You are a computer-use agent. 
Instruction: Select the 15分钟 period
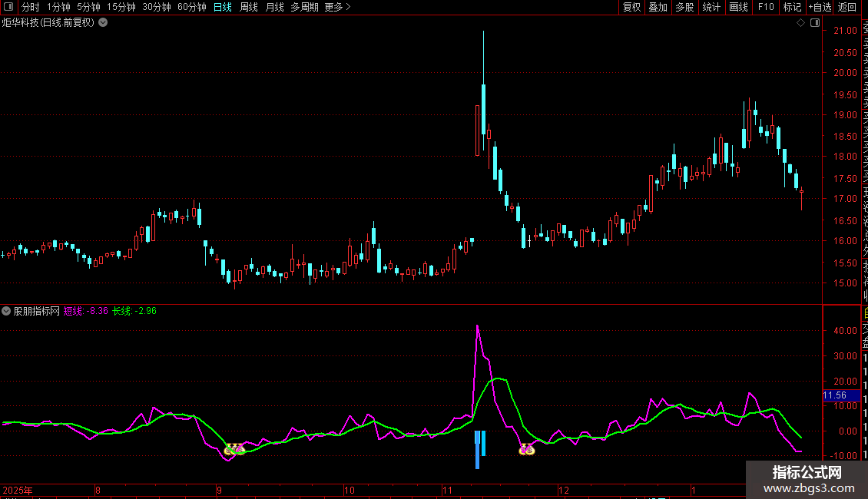pyautogui.click(x=121, y=7)
